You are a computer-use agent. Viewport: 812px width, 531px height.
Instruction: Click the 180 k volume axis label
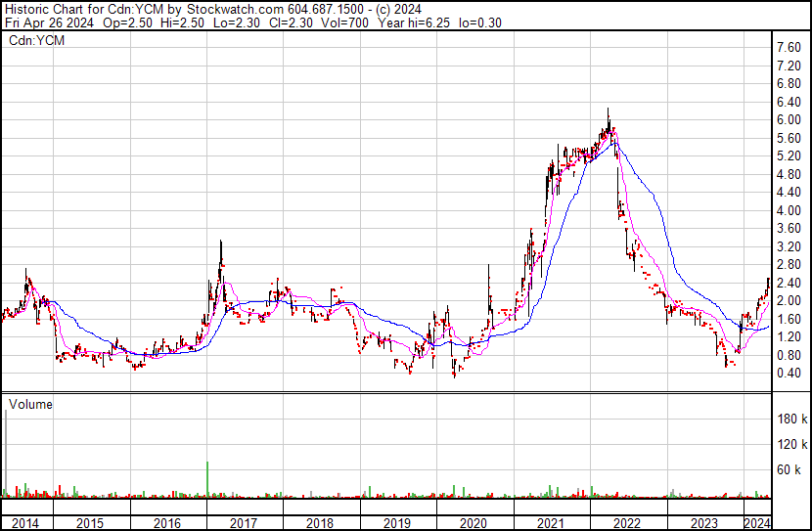coord(790,419)
